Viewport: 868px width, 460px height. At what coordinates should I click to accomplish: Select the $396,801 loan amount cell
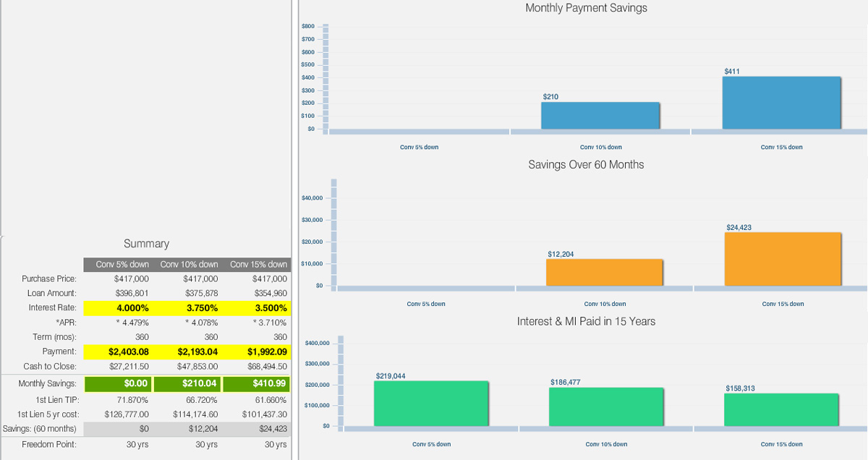(x=131, y=294)
